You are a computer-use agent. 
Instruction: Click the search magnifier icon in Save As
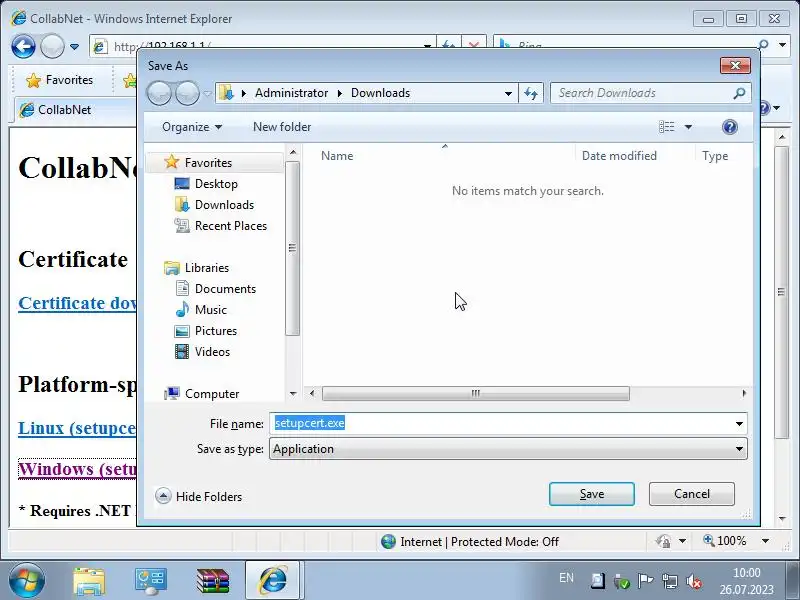tap(739, 93)
